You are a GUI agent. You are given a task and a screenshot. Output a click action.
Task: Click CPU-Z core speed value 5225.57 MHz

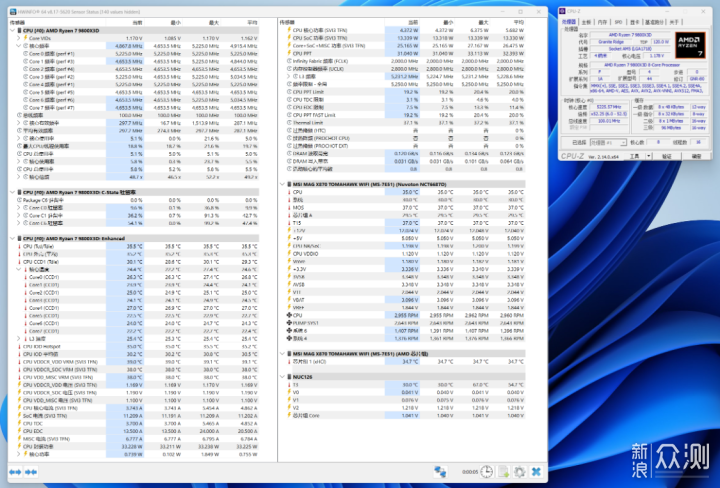coord(608,107)
